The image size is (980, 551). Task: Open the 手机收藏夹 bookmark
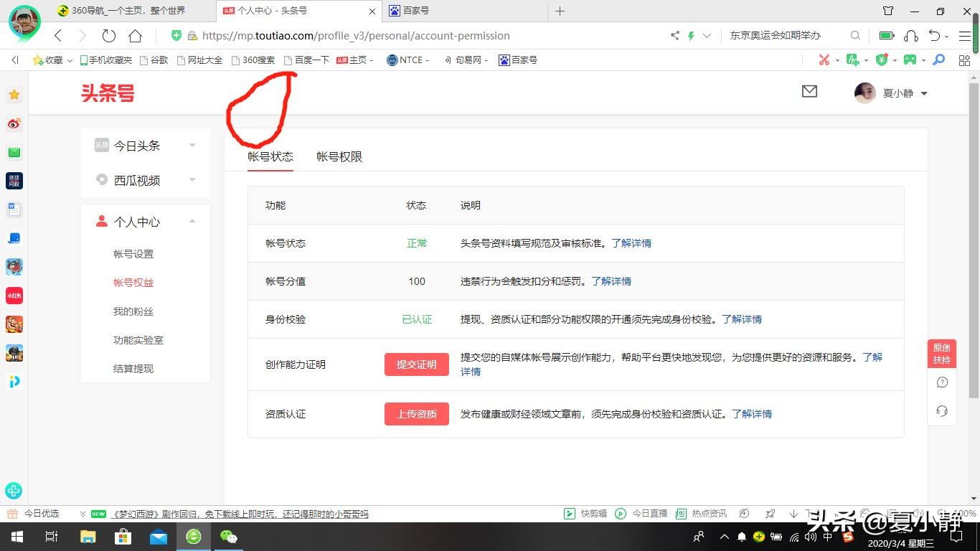106,60
